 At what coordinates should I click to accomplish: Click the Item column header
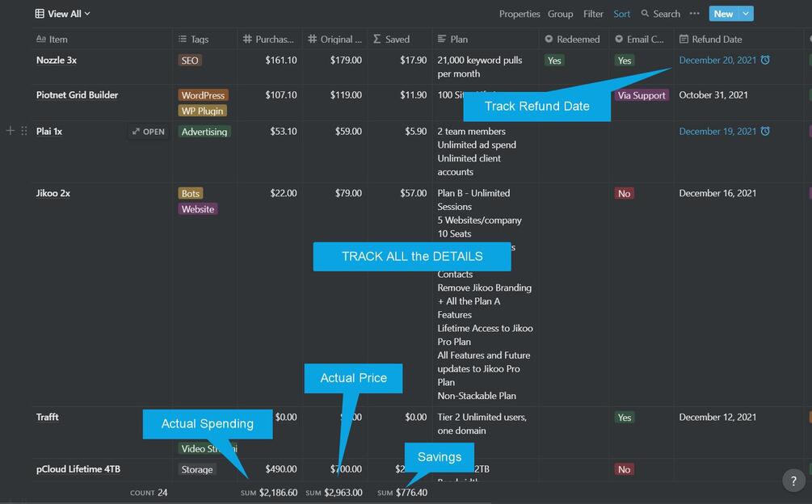pyautogui.click(x=102, y=40)
